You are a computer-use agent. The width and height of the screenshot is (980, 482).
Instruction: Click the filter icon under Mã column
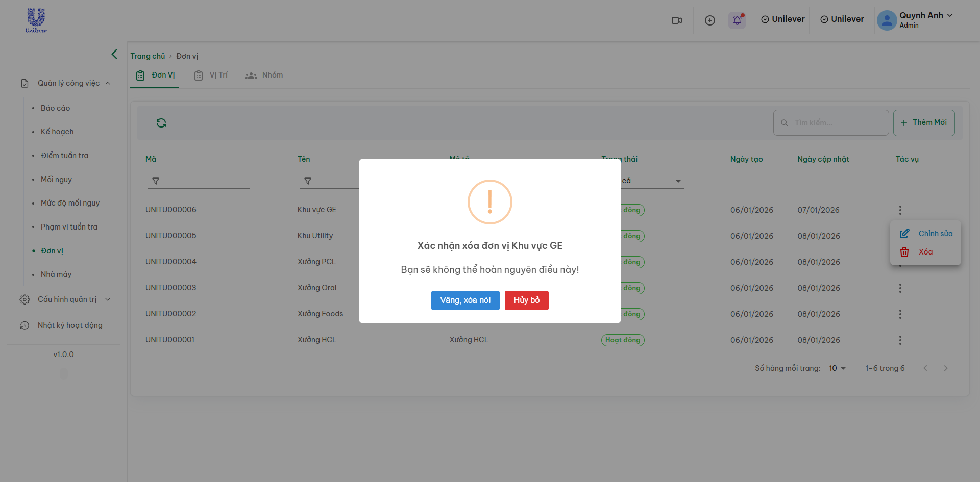156,181
